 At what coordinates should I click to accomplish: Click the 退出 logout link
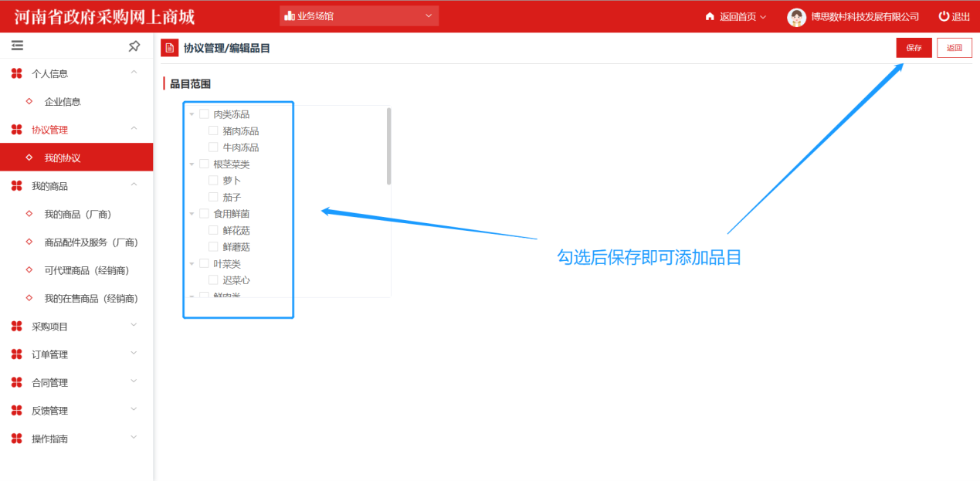(961, 17)
